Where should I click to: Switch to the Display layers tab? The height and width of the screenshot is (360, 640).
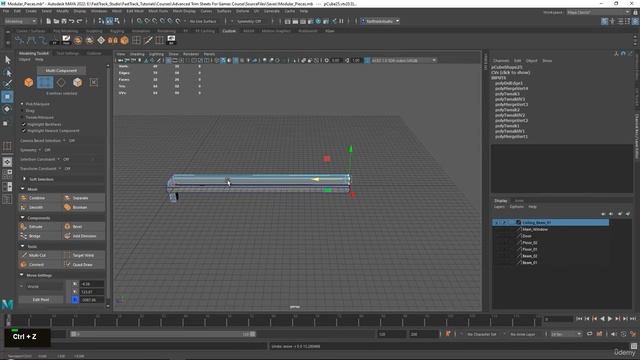[x=501, y=201]
